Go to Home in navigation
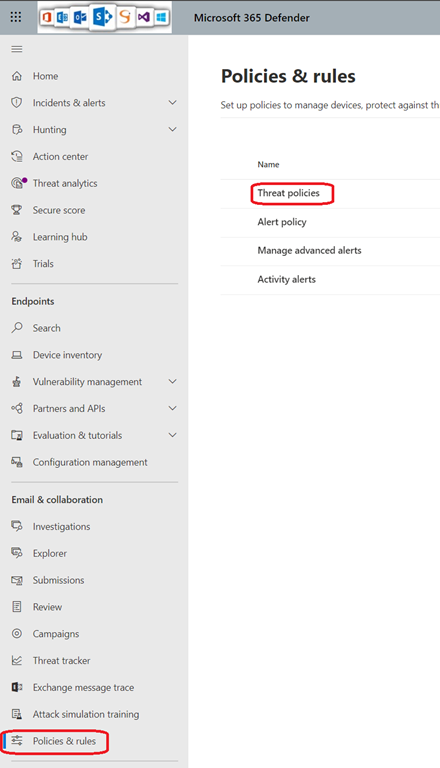The width and height of the screenshot is (440, 768). 46,76
